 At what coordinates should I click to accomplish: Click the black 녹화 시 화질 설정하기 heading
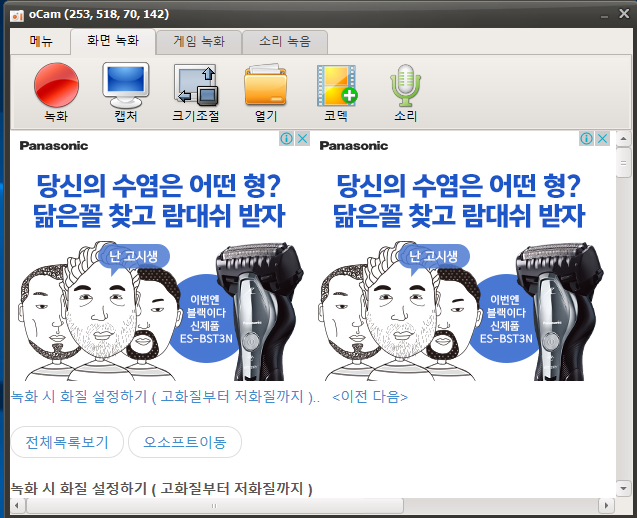[x=161, y=488]
